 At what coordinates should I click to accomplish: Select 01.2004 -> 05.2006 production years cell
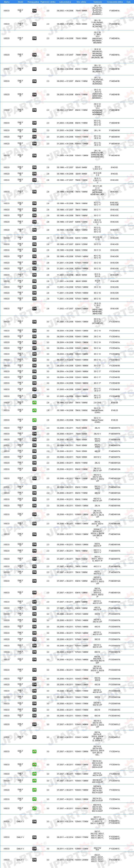pyautogui.click(x=65, y=322)
